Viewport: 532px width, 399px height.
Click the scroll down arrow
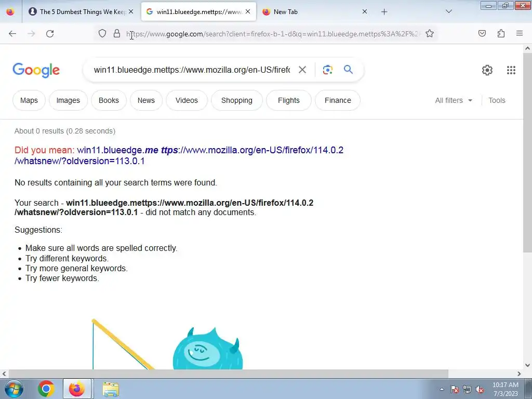point(527,365)
